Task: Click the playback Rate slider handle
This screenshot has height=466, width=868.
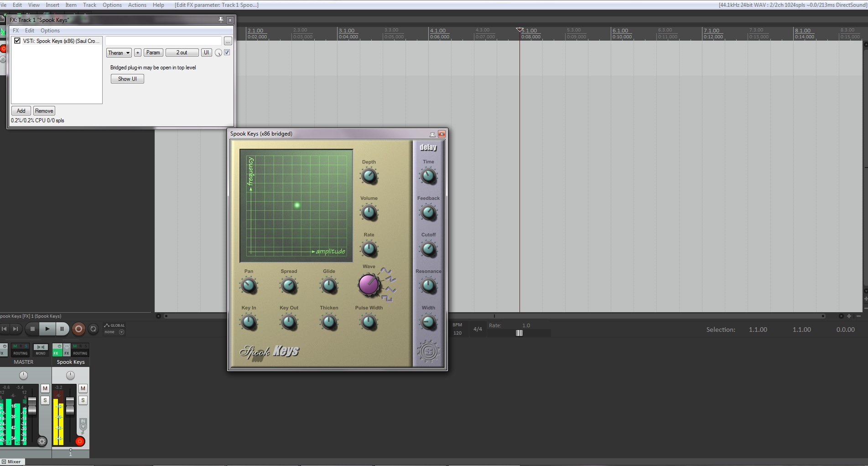Action: (519, 333)
